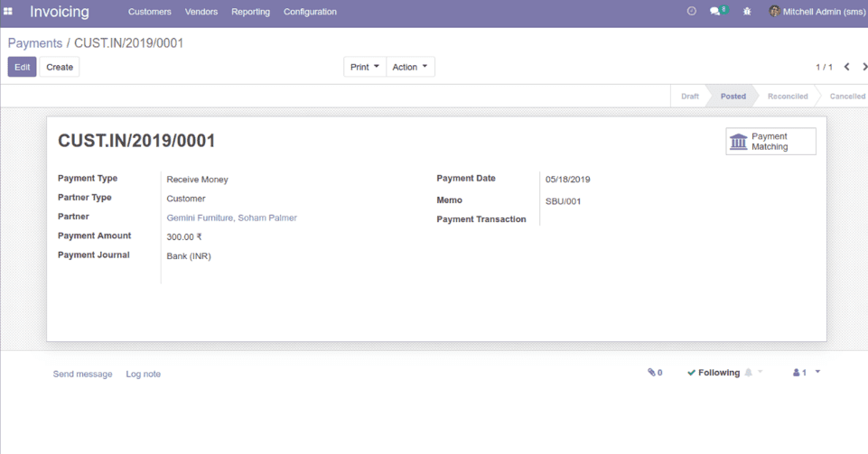
Task: Select the Draft status stage
Action: click(690, 97)
